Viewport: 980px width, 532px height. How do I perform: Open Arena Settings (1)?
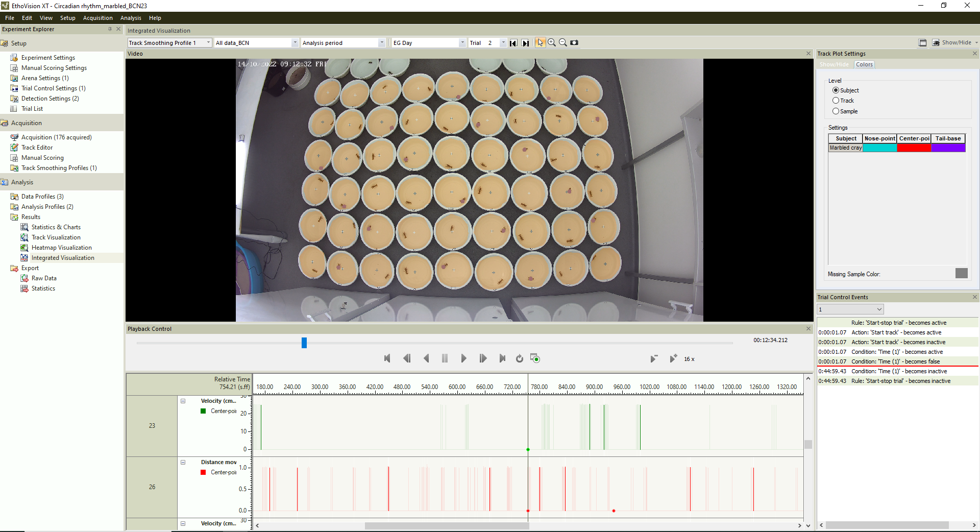[x=45, y=78]
